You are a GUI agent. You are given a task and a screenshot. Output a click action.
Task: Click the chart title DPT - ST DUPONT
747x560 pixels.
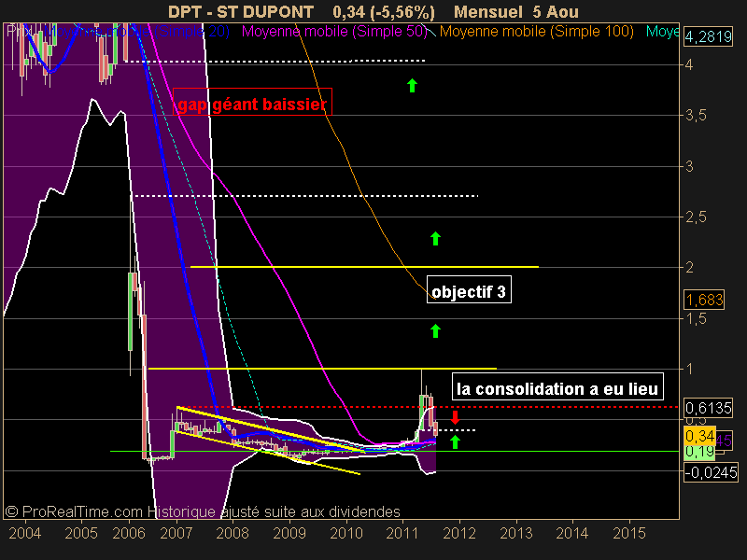point(241,11)
